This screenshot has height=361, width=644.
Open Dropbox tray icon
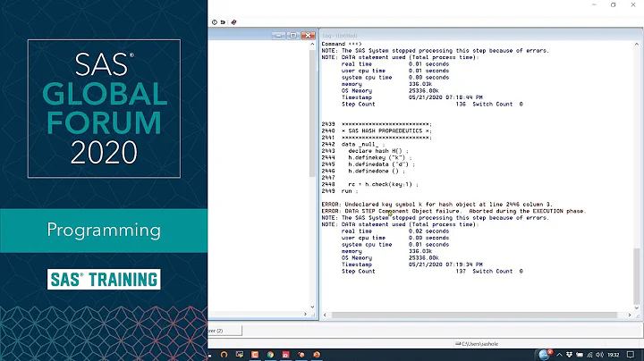click(x=569, y=355)
